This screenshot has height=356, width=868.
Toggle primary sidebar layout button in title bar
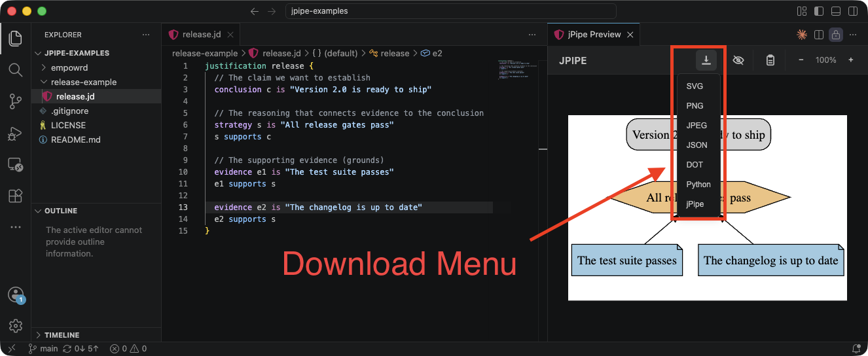click(819, 11)
